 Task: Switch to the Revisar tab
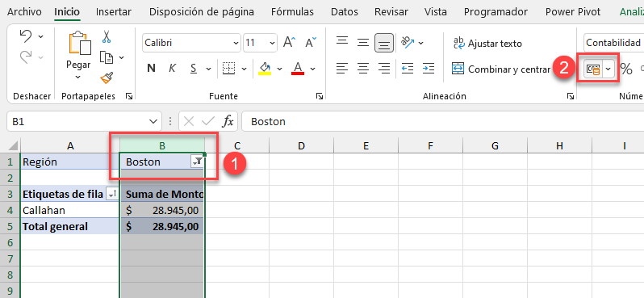[x=391, y=12]
